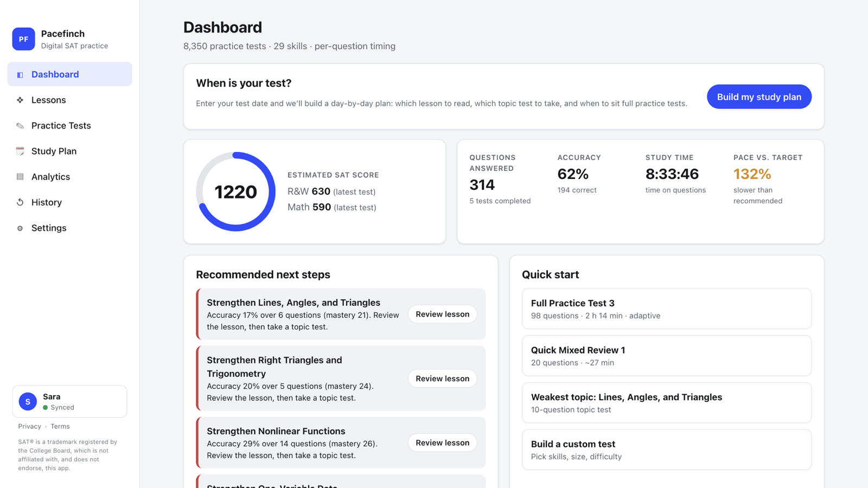Screen dimensions: 868x488
Task: Click the 132% pace vs. target value
Action: click(x=752, y=174)
